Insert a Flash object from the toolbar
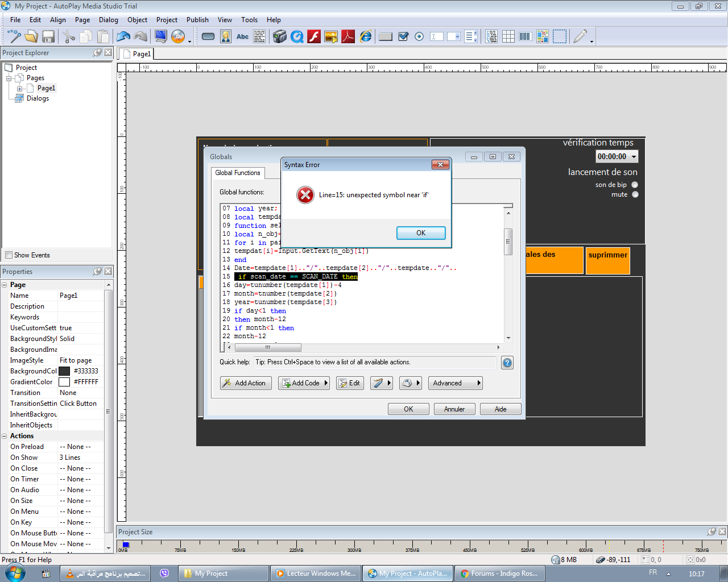Image resolution: width=728 pixels, height=582 pixels. point(313,36)
